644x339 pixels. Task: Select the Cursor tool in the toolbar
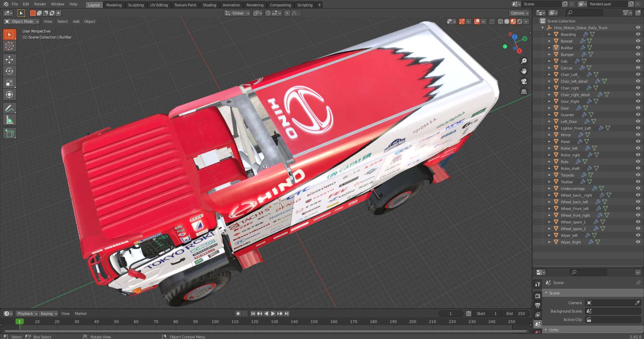[x=9, y=46]
